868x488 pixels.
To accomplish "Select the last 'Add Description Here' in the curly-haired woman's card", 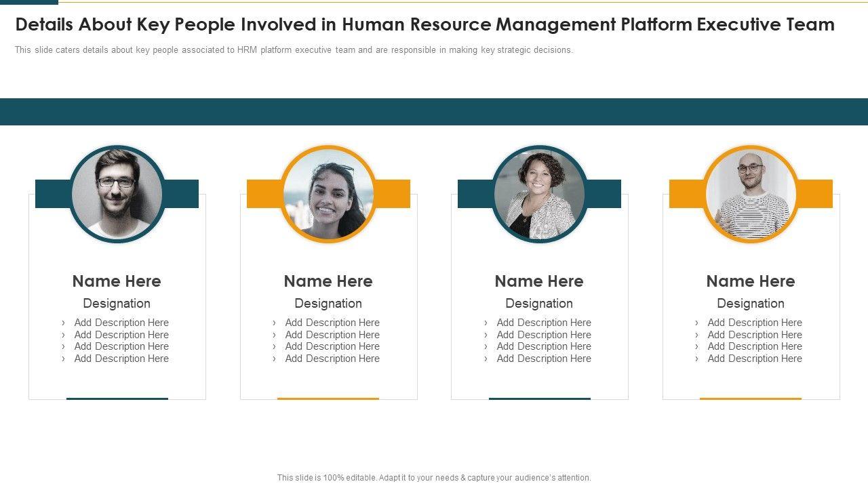I will point(544,359).
